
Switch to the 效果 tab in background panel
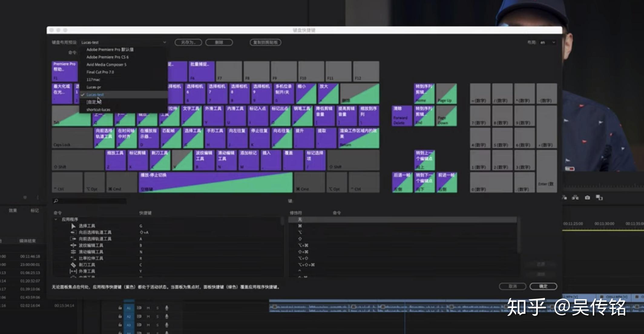pyautogui.click(x=13, y=211)
